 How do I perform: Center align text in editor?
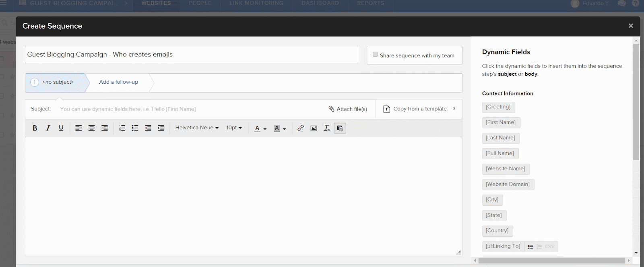coord(91,128)
